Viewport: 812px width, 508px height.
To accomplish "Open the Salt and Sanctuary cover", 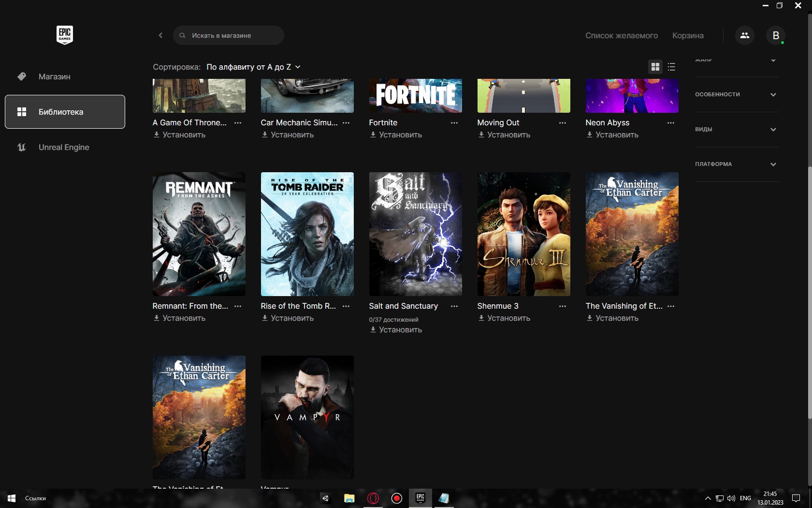I will [416, 234].
